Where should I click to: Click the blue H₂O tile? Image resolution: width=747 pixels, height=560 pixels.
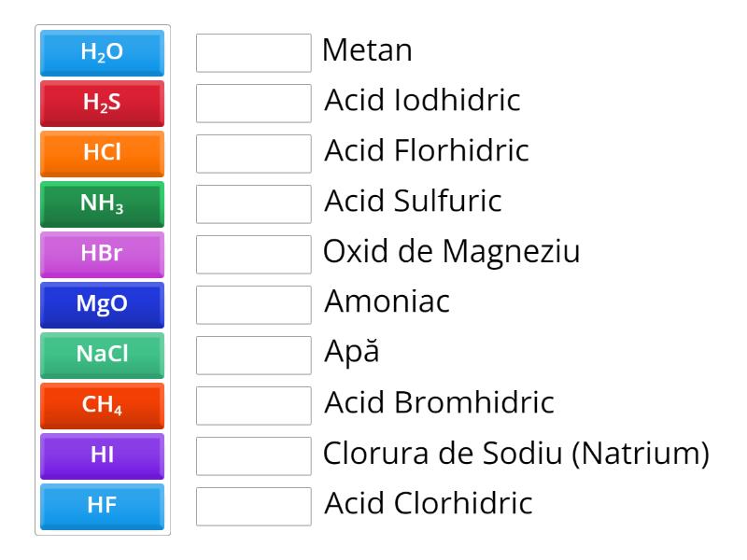[103, 53]
